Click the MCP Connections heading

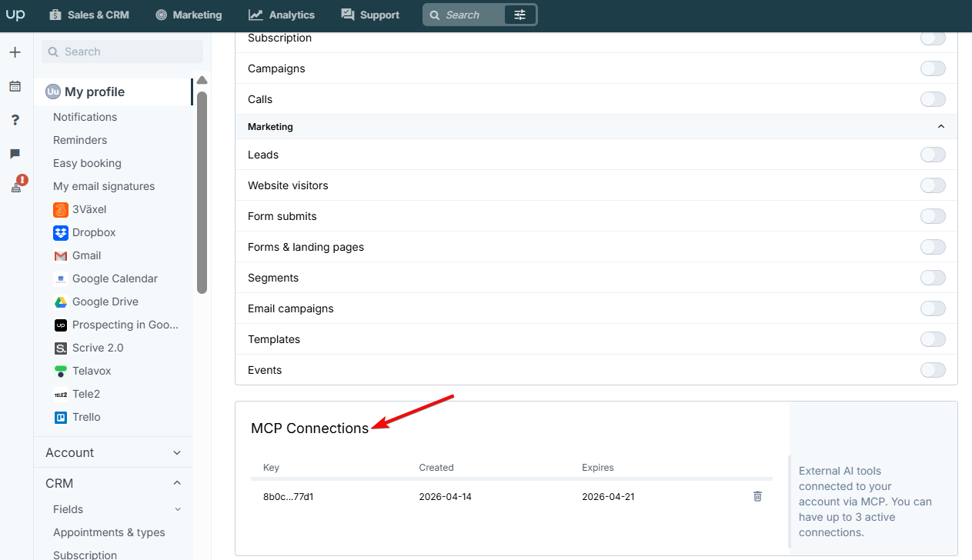click(x=309, y=428)
